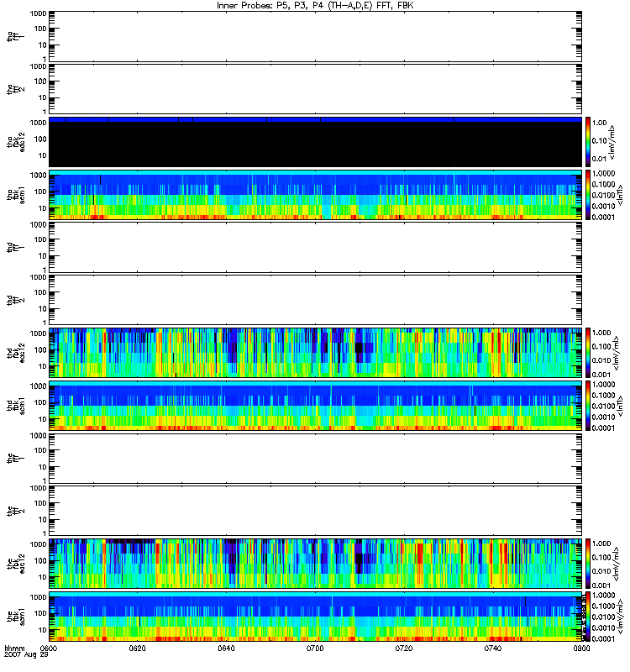The width and height of the screenshot is (630, 672).
Task: Click the mV/m unit label beside thd edc12 color bar
Action: pyautogui.click(x=617, y=353)
